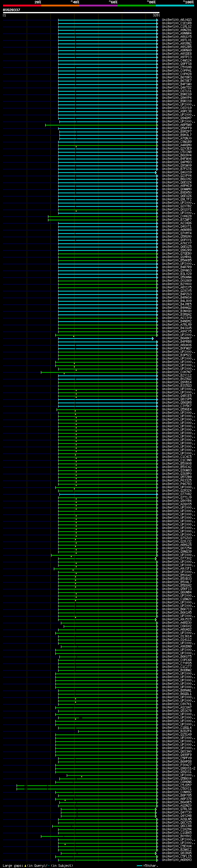
Task: Open hit UniRef100_A9NZ81
Action: (x=176, y=30)
